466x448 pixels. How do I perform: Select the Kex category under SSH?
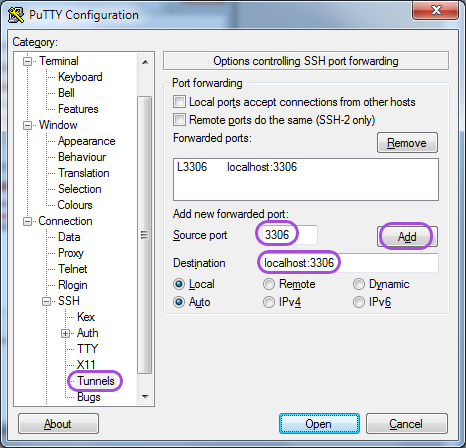pyautogui.click(x=86, y=317)
